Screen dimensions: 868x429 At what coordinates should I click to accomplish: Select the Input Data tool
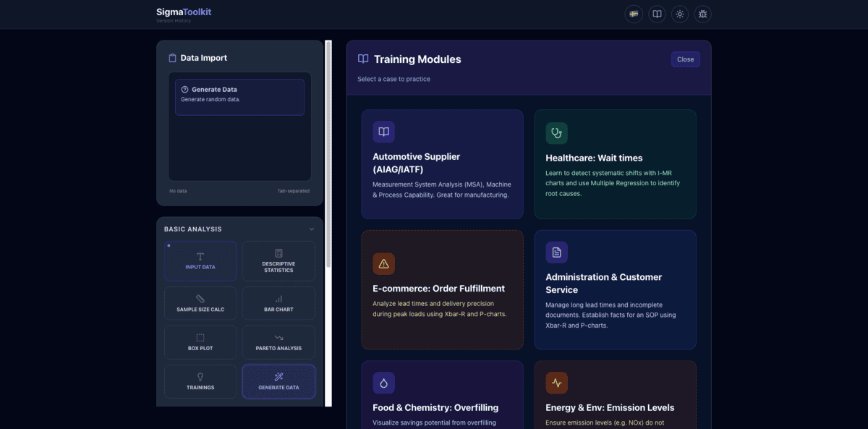[200, 261]
